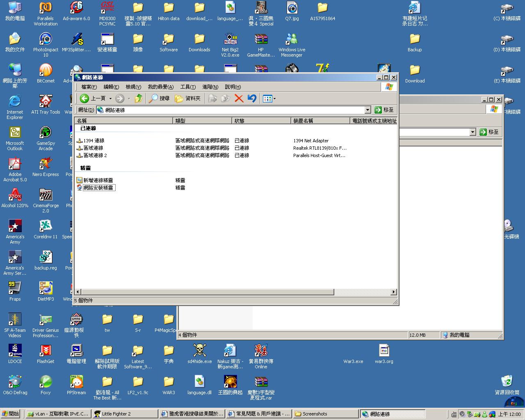
Task: Click the blue Undo arrow icon
Action: tap(252, 98)
